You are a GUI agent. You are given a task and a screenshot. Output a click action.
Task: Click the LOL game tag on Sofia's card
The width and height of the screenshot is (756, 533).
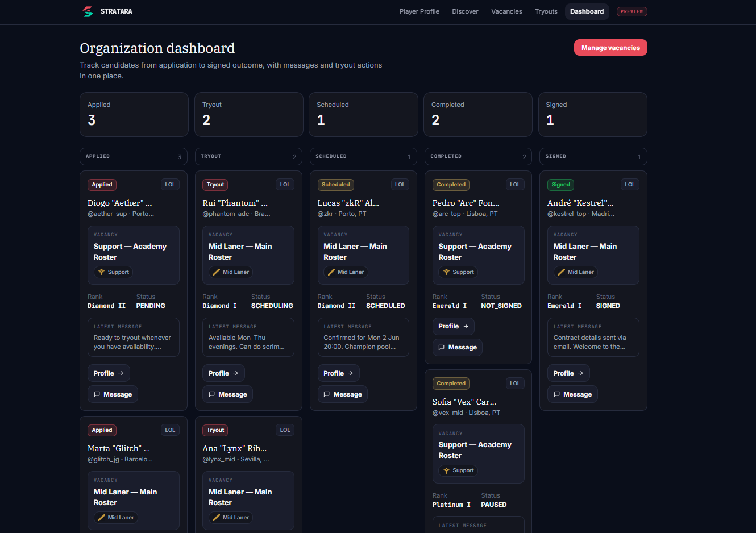click(515, 384)
